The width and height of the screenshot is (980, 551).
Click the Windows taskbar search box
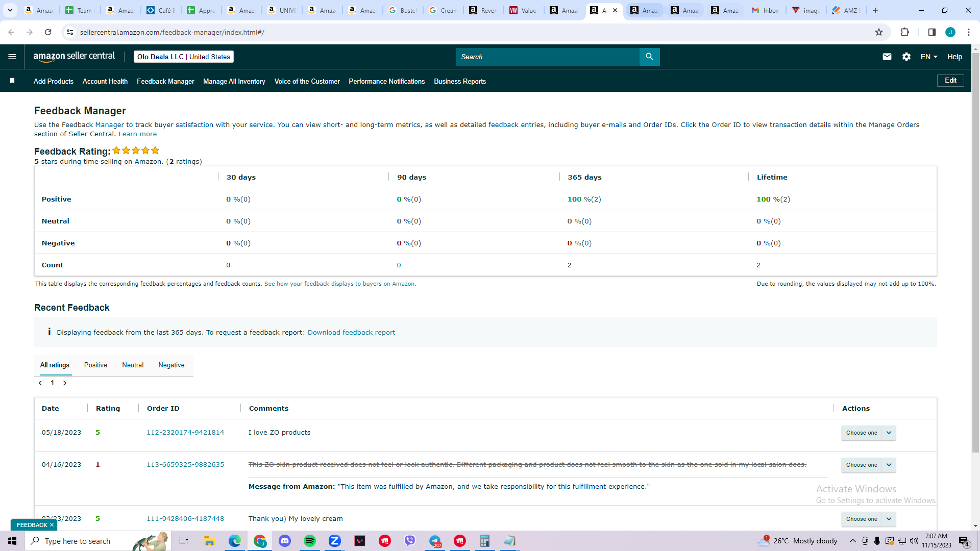pyautogui.click(x=97, y=541)
